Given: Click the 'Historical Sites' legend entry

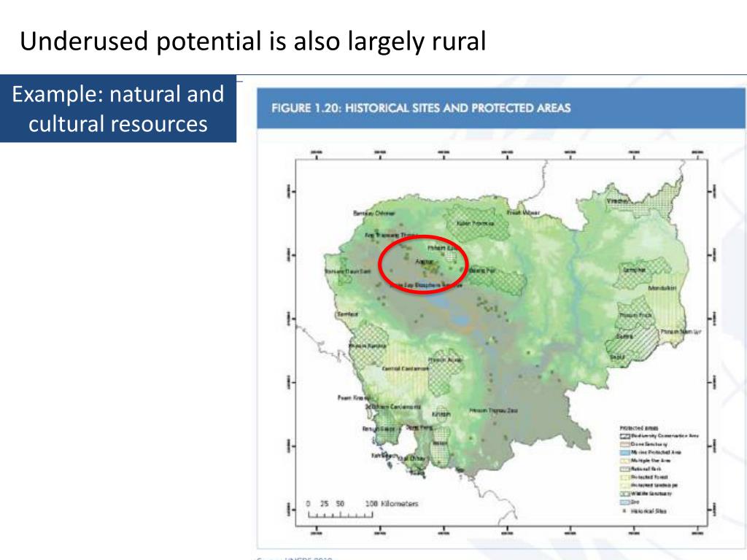Looking at the screenshot, I should 644,511.
